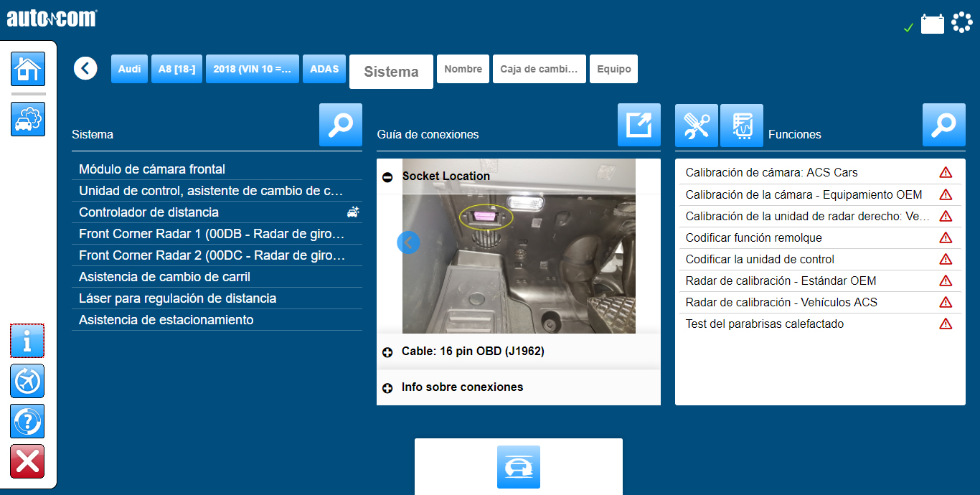The height and width of the screenshot is (495, 980).
Task: Open Radar de calibración - Estándar OEM
Action: pos(820,280)
